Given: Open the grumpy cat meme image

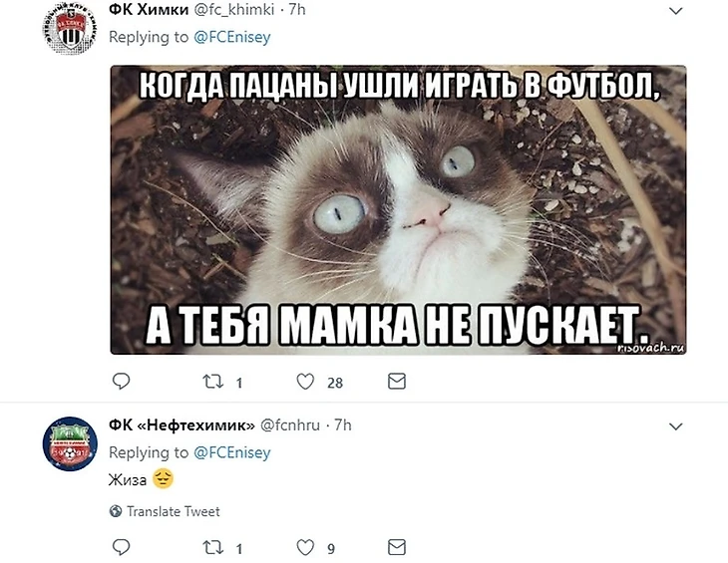Looking at the screenshot, I should (398, 209).
